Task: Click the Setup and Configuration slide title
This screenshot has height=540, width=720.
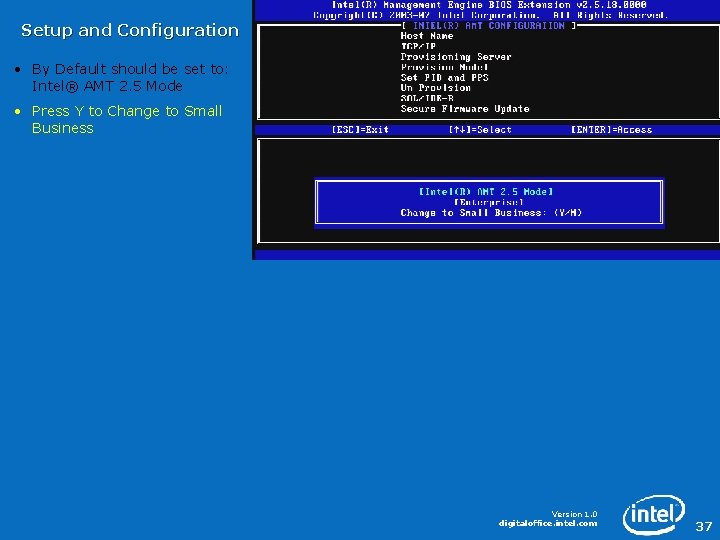Action: pos(130,30)
